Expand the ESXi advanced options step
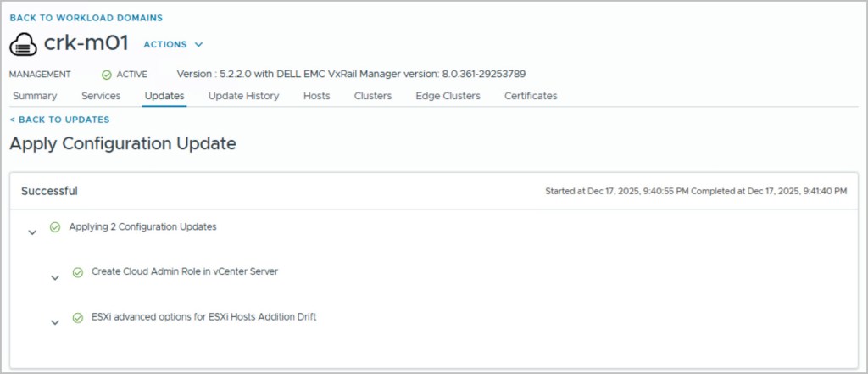 coord(55,322)
